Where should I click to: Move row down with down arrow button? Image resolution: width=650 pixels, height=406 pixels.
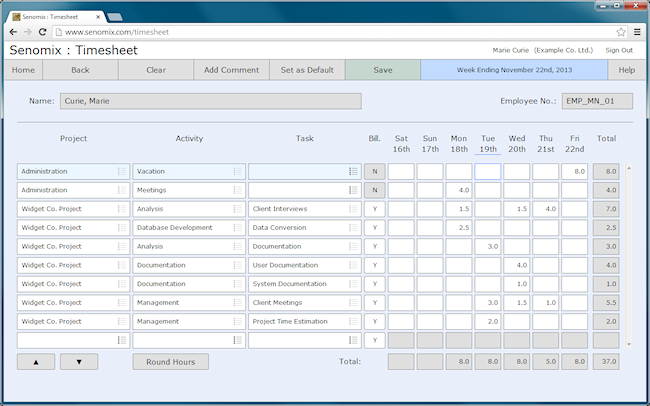[79, 362]
